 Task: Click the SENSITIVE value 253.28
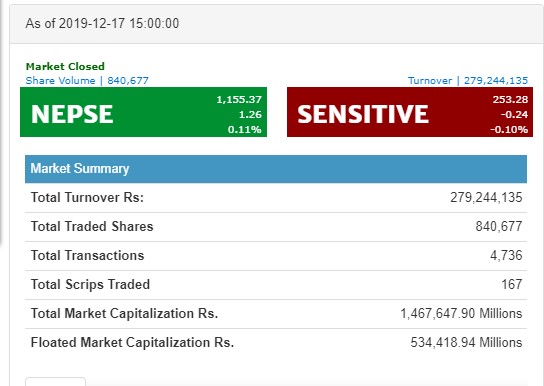click(x=510, y=100)
